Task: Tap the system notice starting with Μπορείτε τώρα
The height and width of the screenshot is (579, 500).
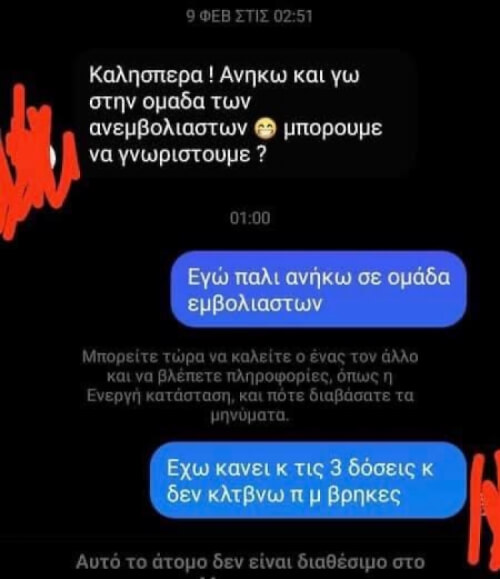Action: 250,386
